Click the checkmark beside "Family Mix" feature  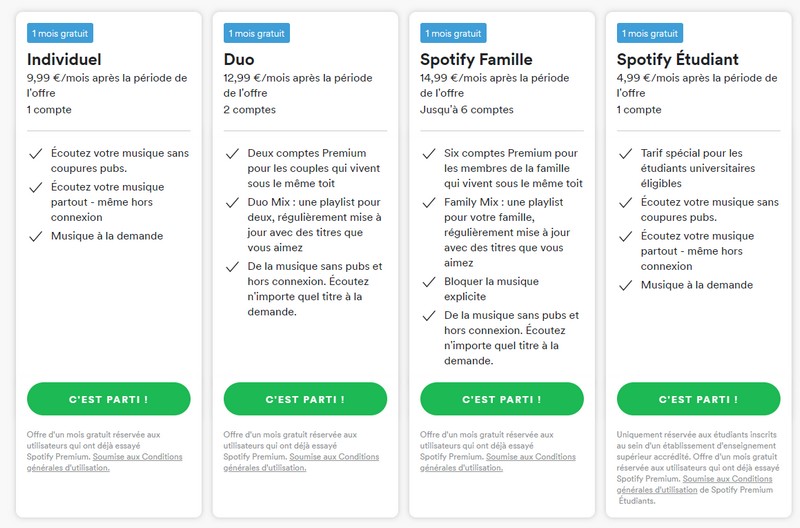(429, 202)
